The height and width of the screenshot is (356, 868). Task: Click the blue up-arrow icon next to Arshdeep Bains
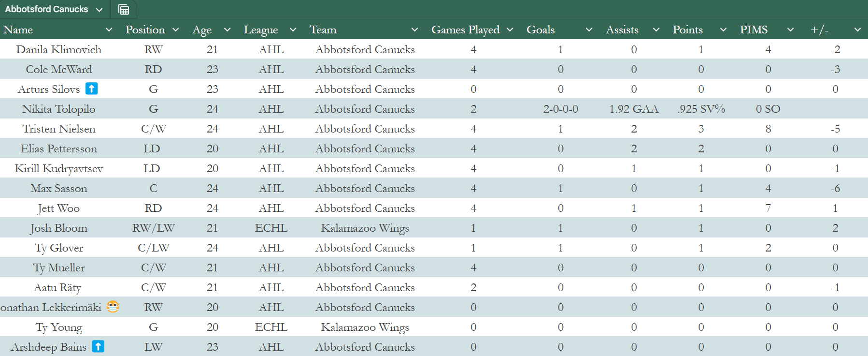click(x=98, y=346)
